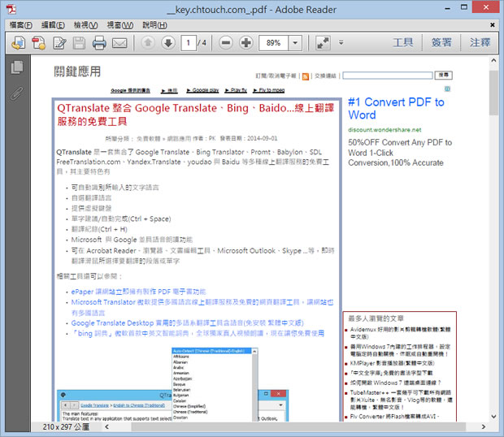The image size is (504, 437).
Task: Click the 交換連結 link
Action: [325, 76]
